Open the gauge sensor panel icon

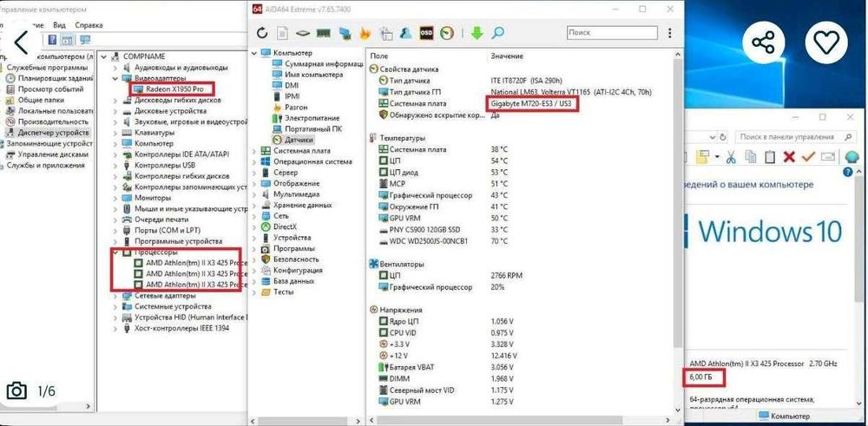(447, 33)
